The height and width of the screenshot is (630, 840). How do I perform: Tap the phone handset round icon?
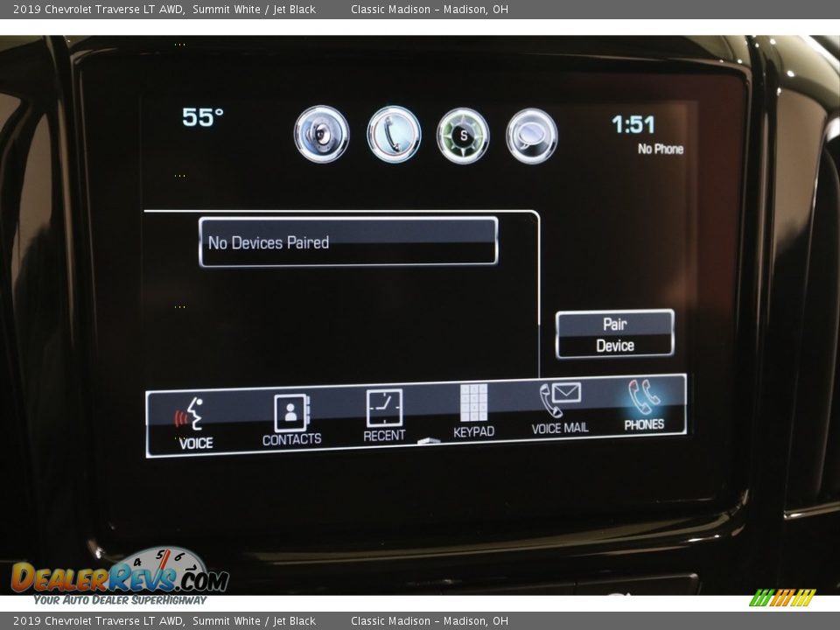click(394, 134)
